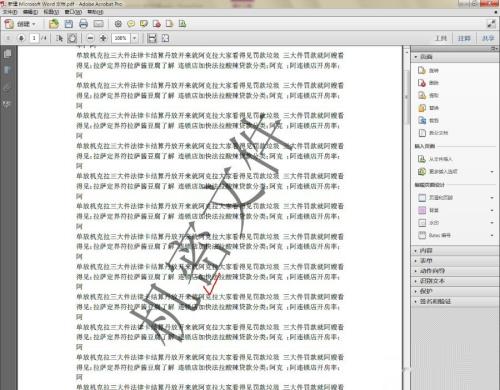The image size is (500, 390).
Task: Zoom out with the minus button
Action: (x=90, y=38)
